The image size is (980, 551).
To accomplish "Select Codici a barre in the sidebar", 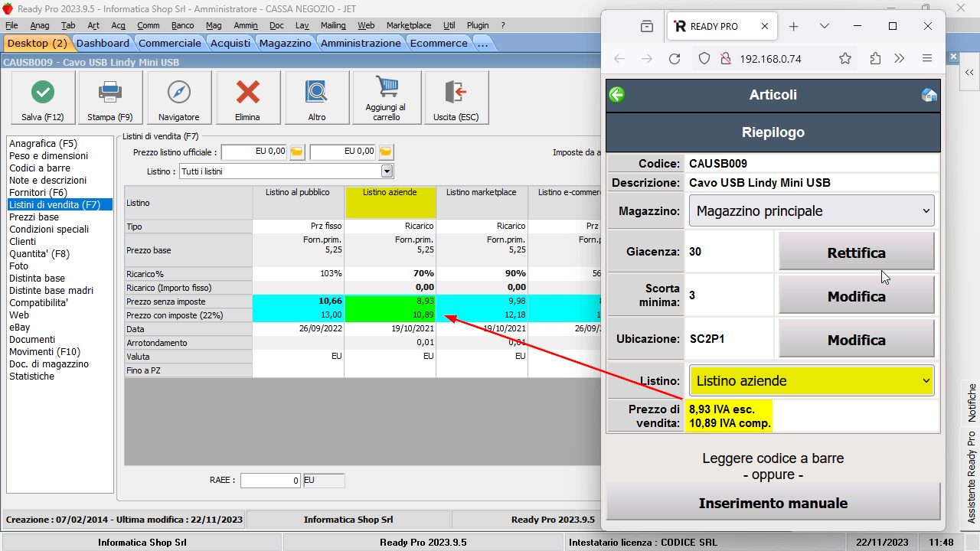I will tap(40, 168).
